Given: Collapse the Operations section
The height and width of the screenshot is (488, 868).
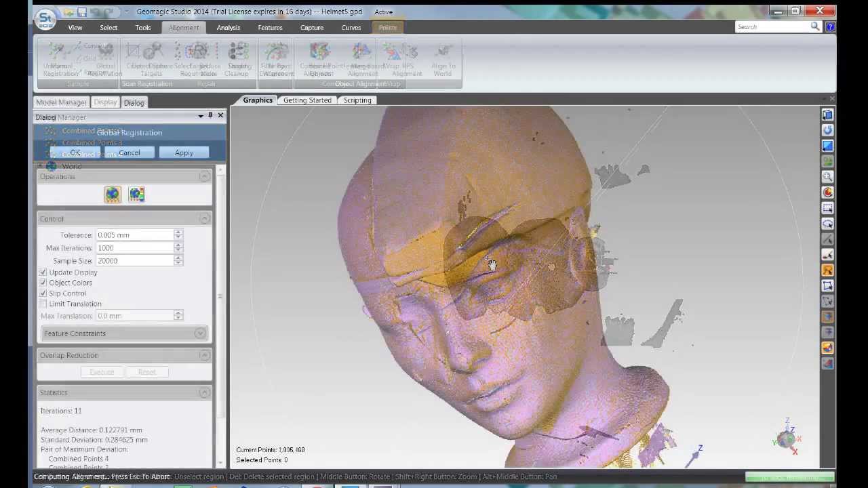Looking at the screenshot, I should [x=204, y=177].
